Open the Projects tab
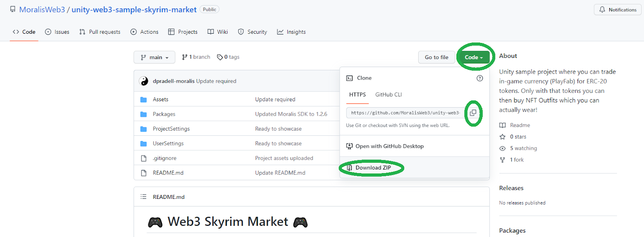 pos(183,32)
